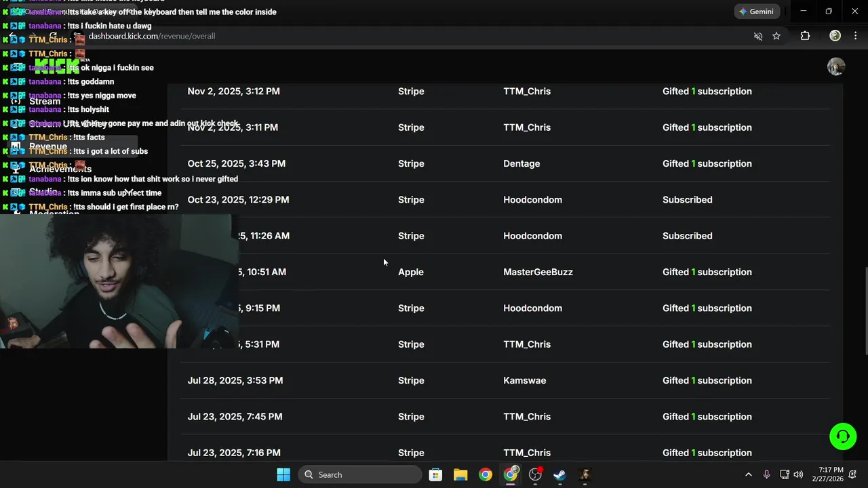The image size is (868, 488).
Task: Open the Stream sidebar item
Action: [x=45, y=101]
